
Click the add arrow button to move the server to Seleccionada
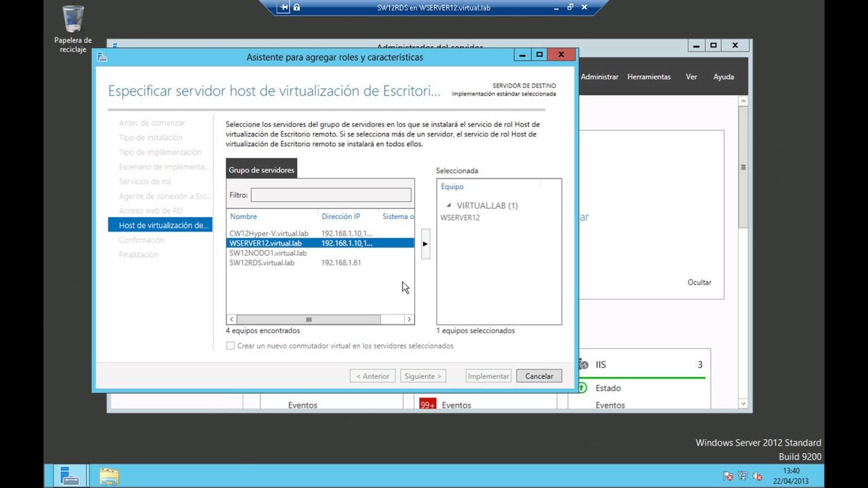425,244
